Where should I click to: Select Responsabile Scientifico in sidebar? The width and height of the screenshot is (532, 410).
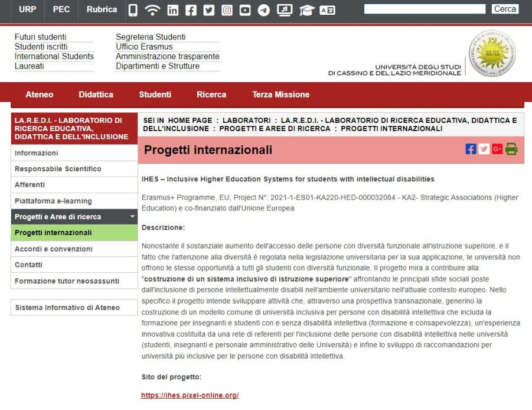(74, 169)
